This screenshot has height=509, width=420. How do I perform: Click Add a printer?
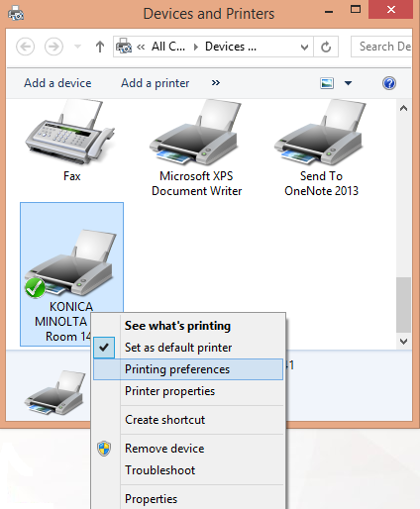pos(156,83)
